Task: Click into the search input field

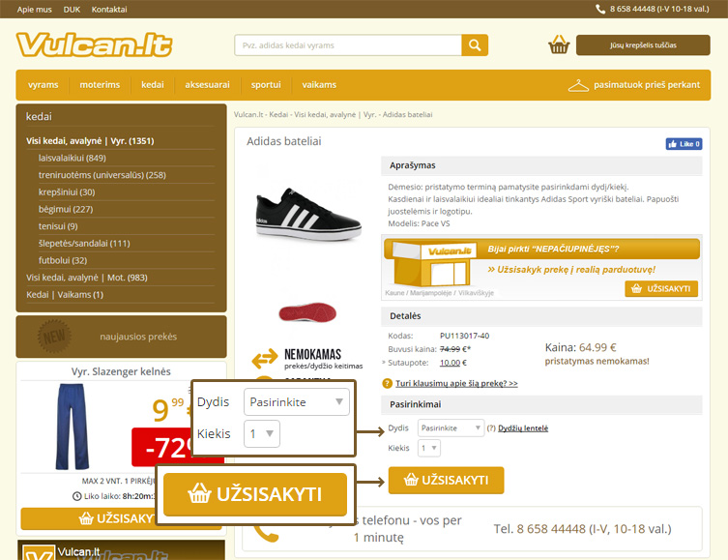Action: 348,45
